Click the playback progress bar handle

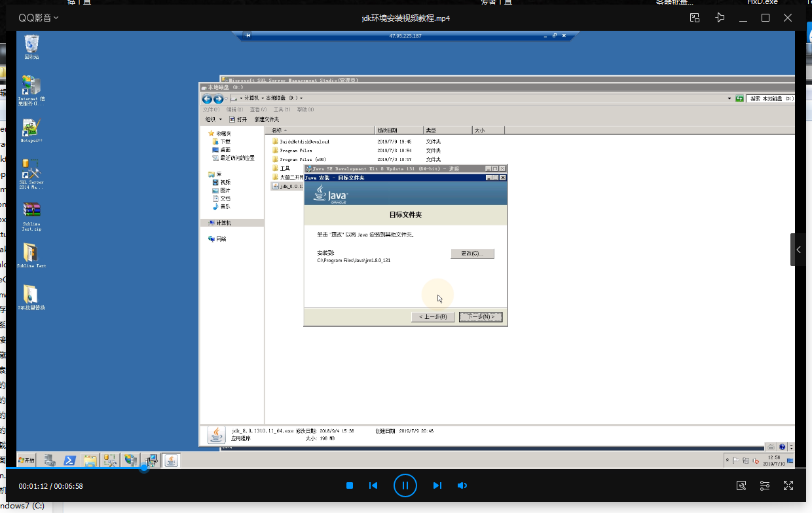click(x=144, y=468)
